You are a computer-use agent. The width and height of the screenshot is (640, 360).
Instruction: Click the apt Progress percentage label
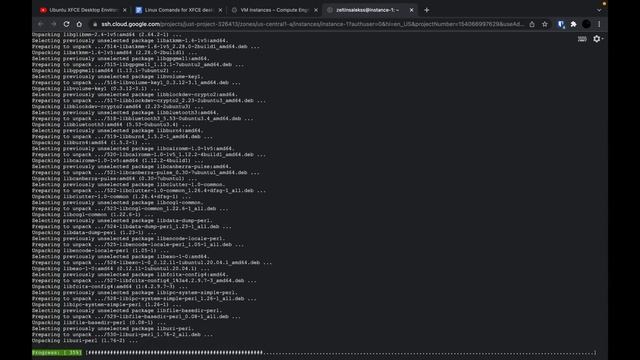[57, 353]
